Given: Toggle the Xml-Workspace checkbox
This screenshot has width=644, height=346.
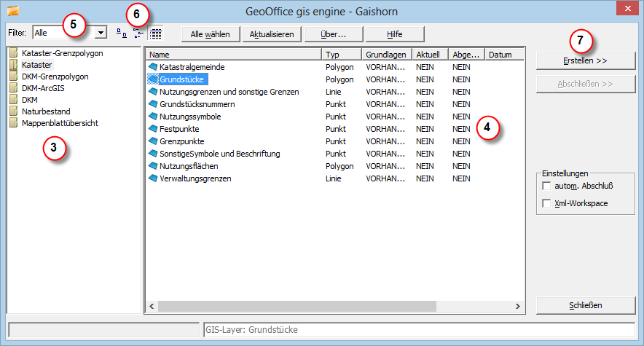Looking at the screenshot, I should (546, 203).
